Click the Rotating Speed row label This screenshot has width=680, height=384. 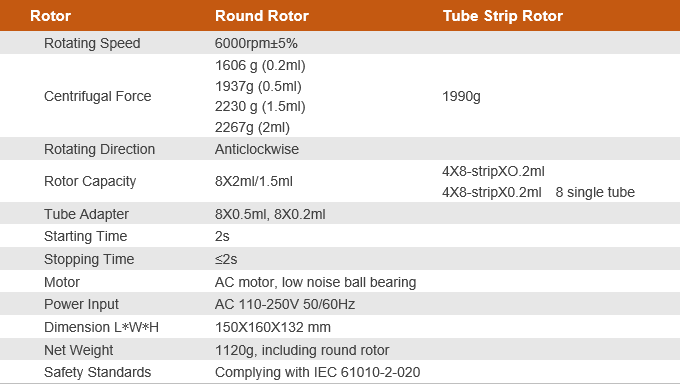tap(92, 43)
